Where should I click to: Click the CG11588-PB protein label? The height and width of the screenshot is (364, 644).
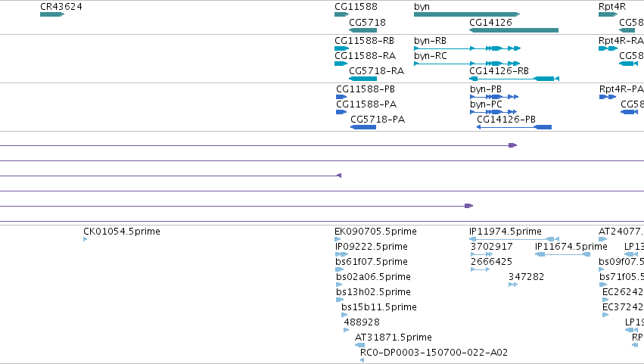366,89
